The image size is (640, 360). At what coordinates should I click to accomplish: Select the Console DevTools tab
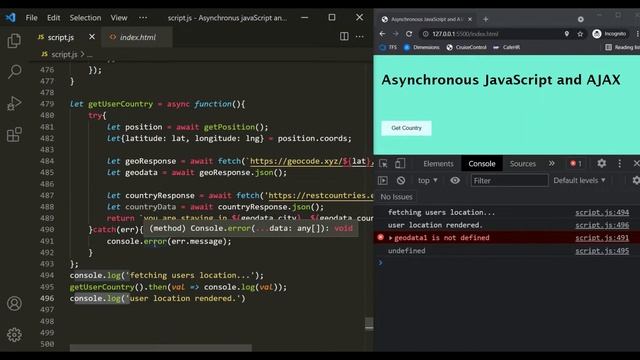(482, 164)
